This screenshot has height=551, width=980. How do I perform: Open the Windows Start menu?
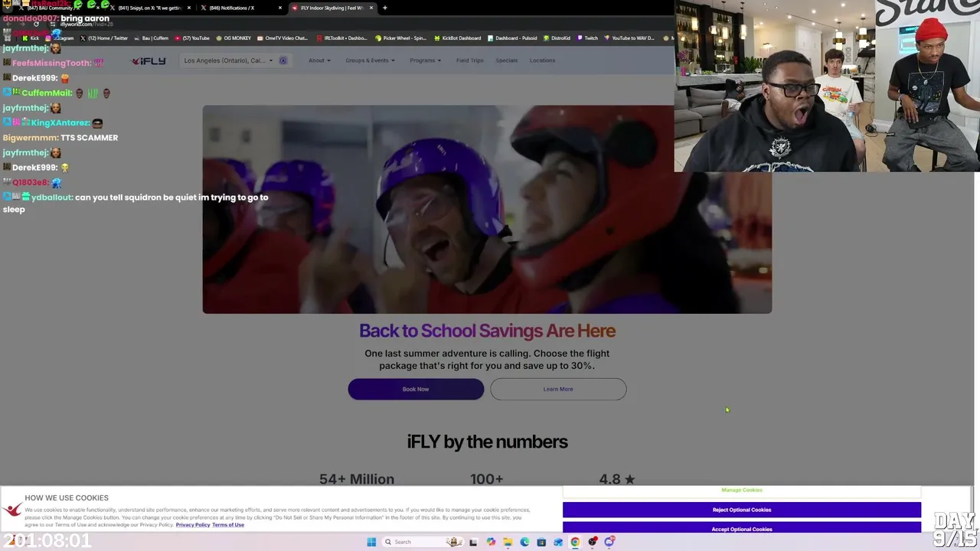pyautogui.click(x=371, y=542)
